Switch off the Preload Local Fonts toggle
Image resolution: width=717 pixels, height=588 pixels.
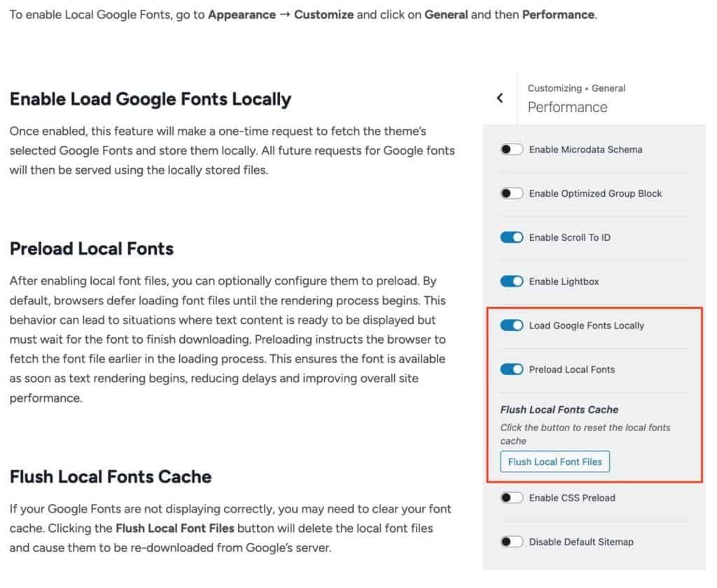512,370
